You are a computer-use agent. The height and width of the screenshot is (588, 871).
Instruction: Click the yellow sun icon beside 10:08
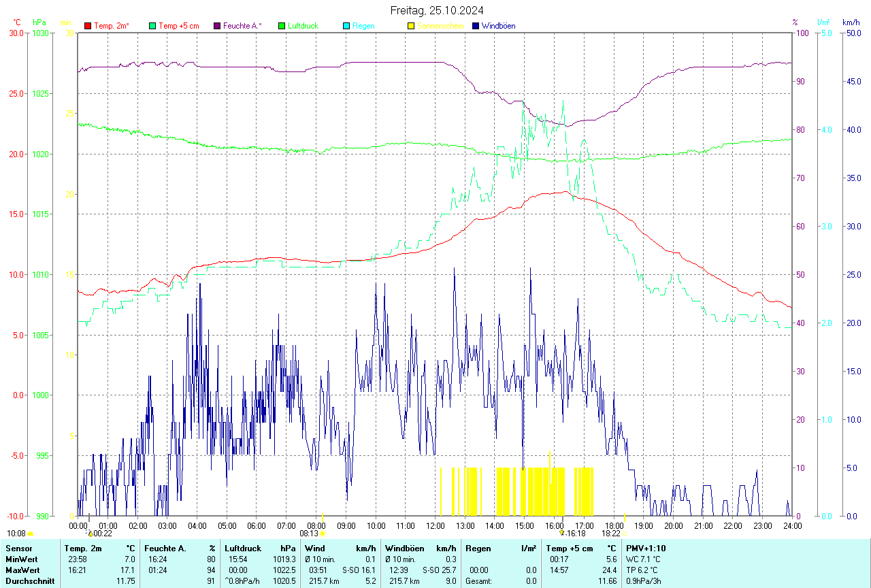(x=30, y=534)
